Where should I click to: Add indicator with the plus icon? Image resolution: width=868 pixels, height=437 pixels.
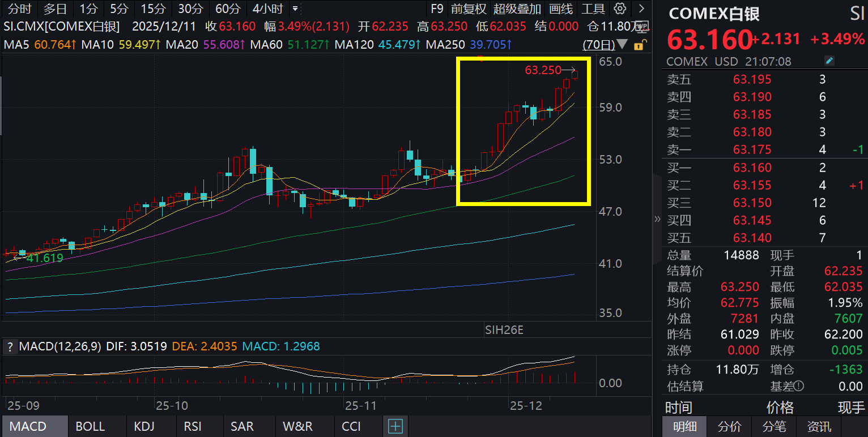pos(395,426)
